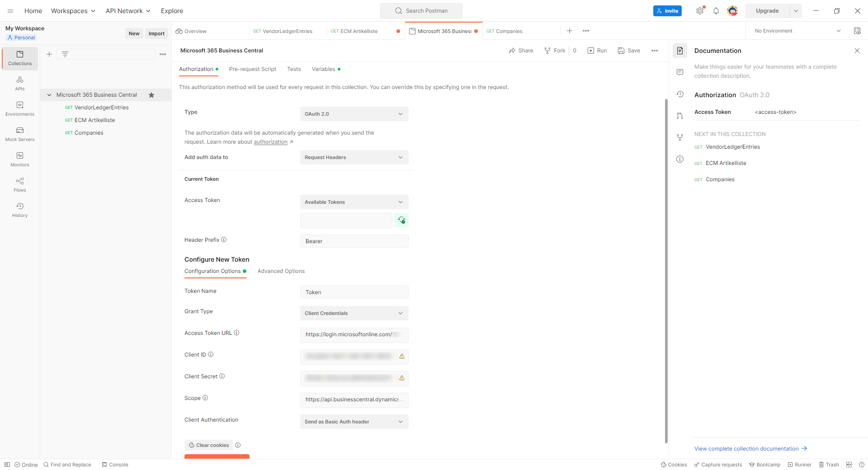Open Documentation icon in right sidebar
Image resolution: width=868 pixels, height=470 pixels.
pyautogui.click(x=680, y=51)
